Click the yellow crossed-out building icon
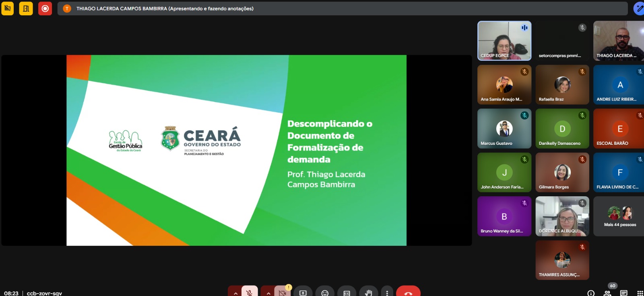644x296 pixels. 7,8
